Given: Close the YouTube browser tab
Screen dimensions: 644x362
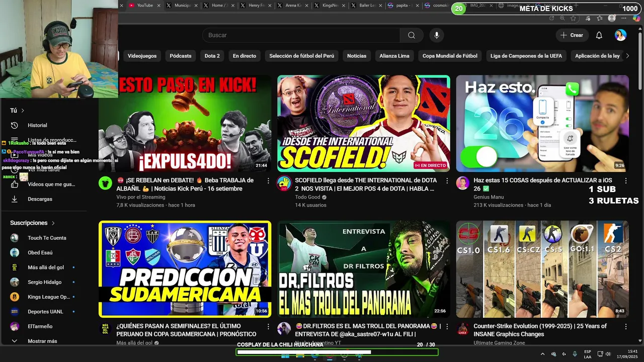Looking at the screenshot, I should click(x=159, y=6).
